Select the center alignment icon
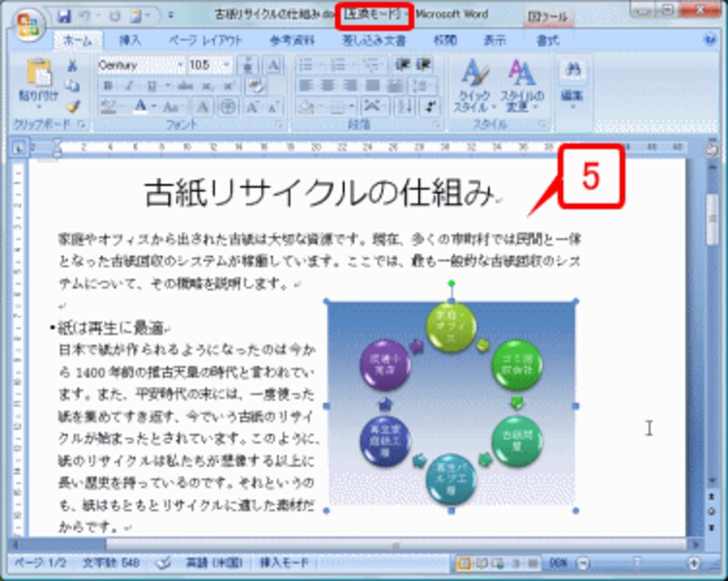The width and height of the screenshot is (728, 581). (x=328, y=85)
